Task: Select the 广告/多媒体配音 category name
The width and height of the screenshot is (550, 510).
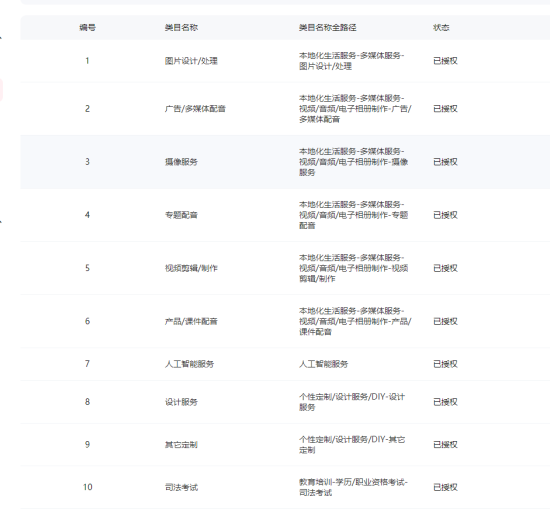Action: 195,109
